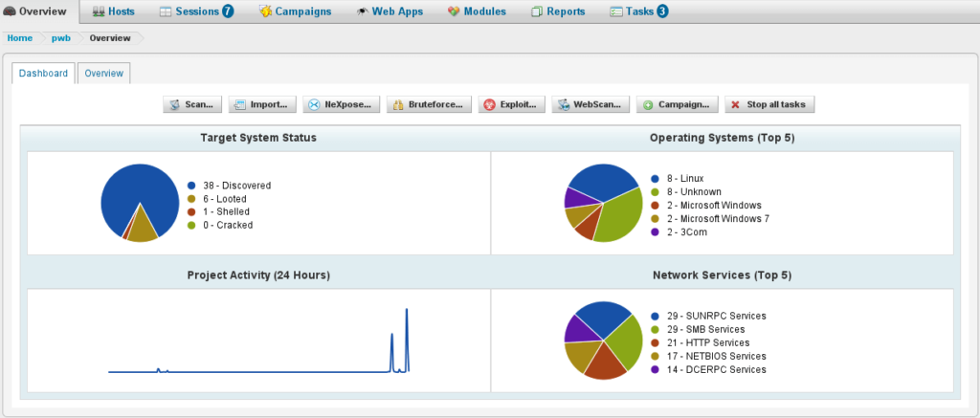Image resolution: width=980 pixels, height=418 pixels.
Task: Start WebScan via its icon
Action: pyautogui.click(x=564, y=104)
